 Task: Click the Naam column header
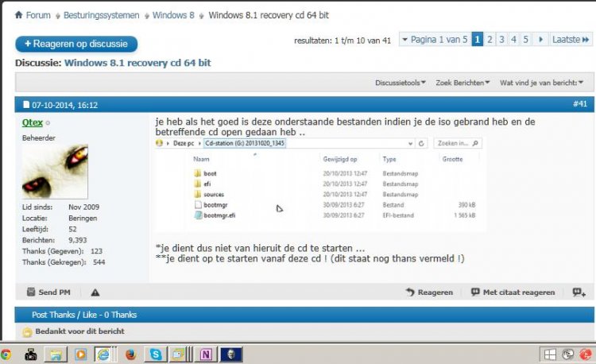tap(201, 159)
